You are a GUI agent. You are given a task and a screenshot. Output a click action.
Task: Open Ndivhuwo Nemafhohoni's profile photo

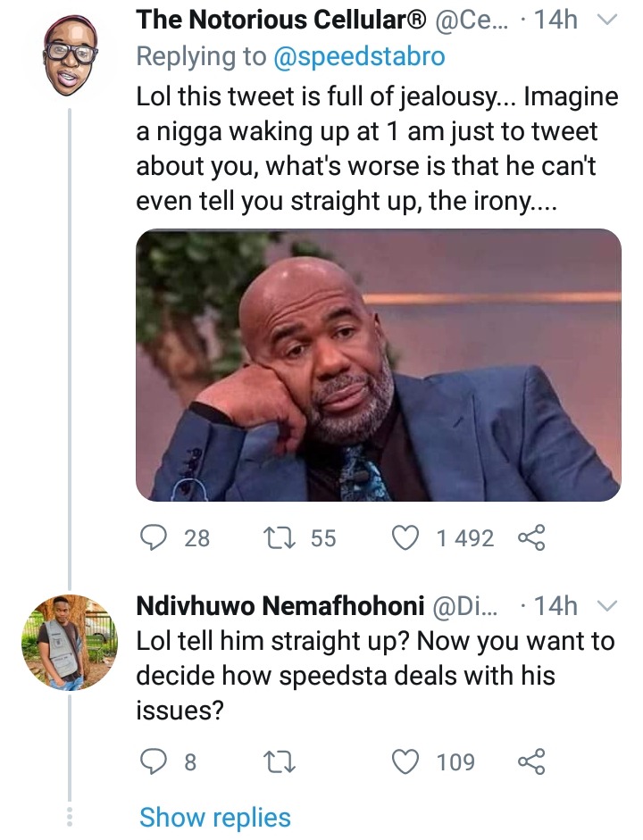(x=70, y=643)
